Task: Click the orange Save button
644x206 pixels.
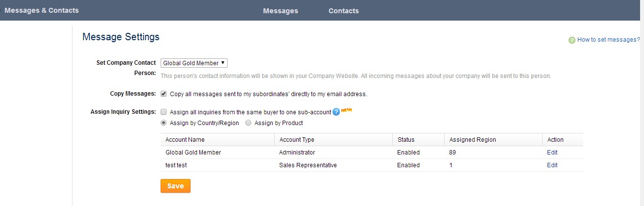Action: (175, 186)
